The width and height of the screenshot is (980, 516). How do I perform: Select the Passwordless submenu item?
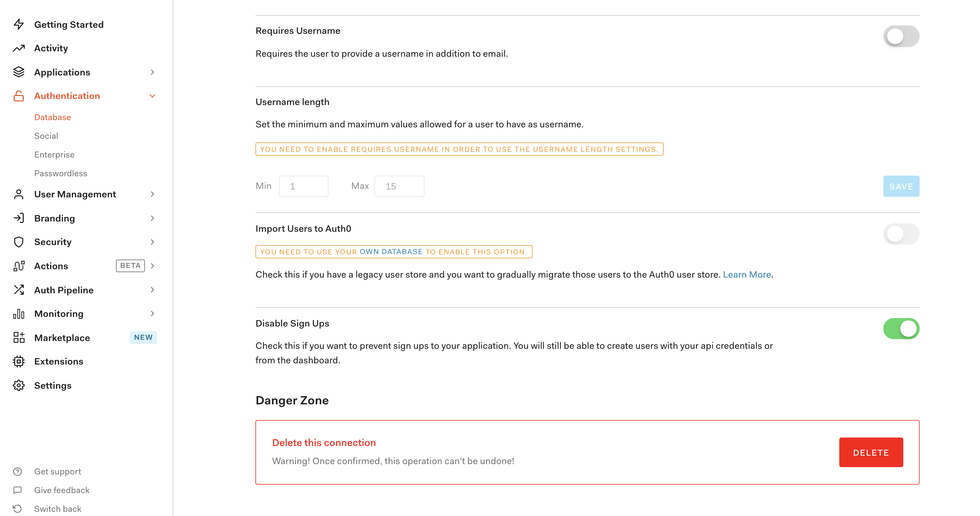(60, 174)
